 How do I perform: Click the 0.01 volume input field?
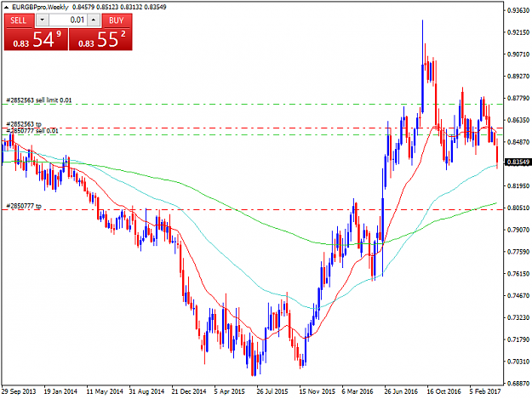[68, 20]
